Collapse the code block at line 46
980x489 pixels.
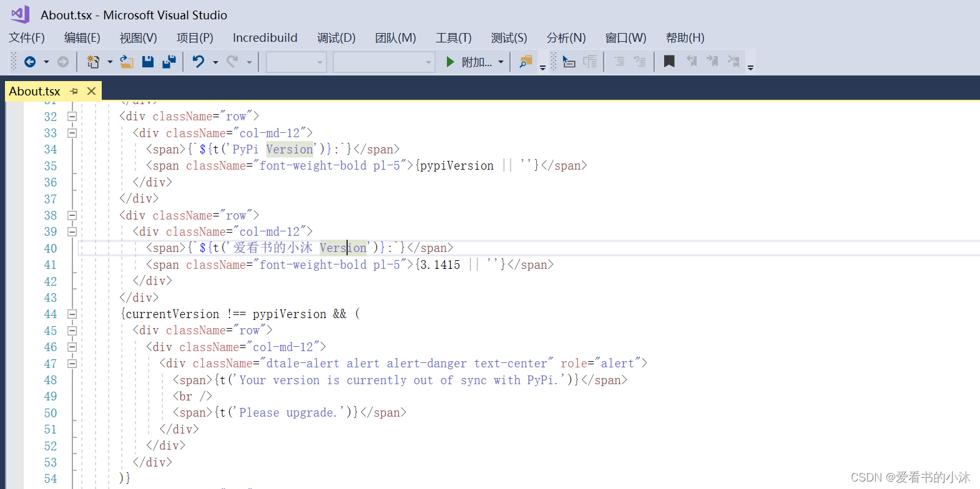pos(72,347)
